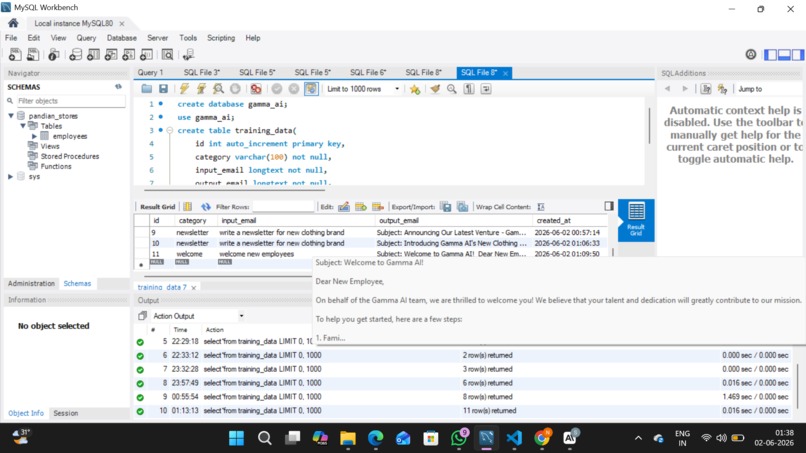
Task: Run Explain on current statement
Action: point(218,89)
